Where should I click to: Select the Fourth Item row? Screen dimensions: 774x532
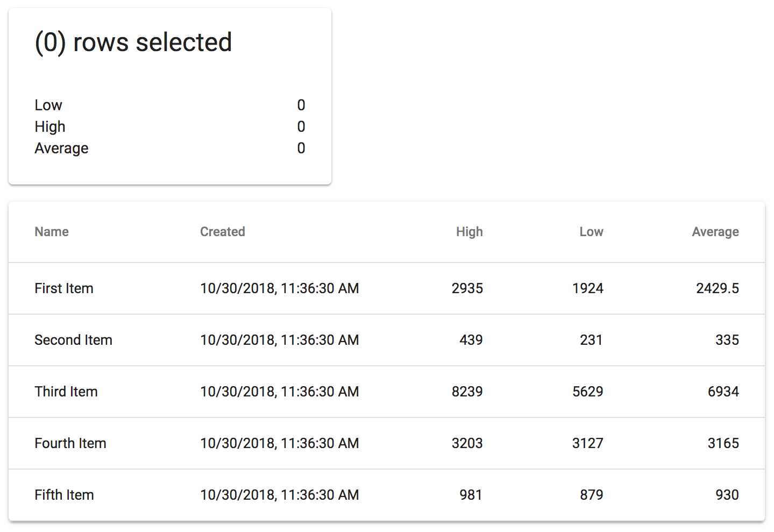click(70, 443)
